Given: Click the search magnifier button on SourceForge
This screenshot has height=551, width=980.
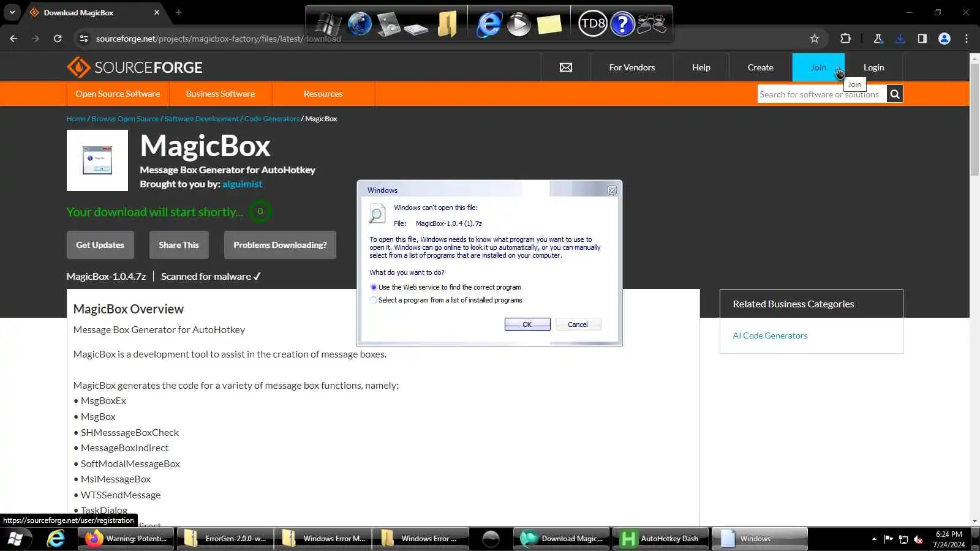Looking at the screenshot, I should 895,94.
